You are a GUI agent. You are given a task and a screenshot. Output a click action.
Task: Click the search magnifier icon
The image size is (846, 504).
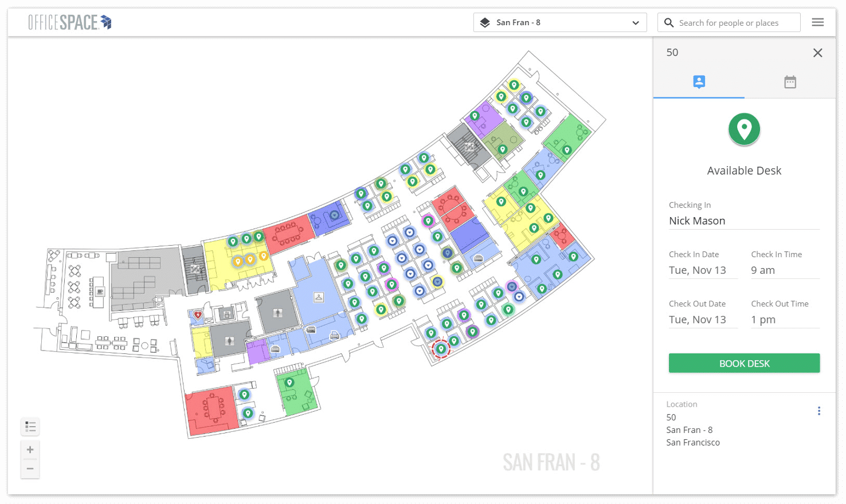point(668,23)
